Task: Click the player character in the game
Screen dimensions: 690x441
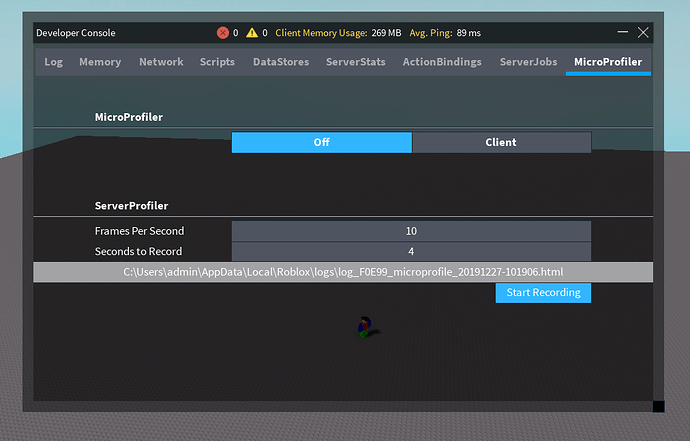Action: (x=364, y=327)
